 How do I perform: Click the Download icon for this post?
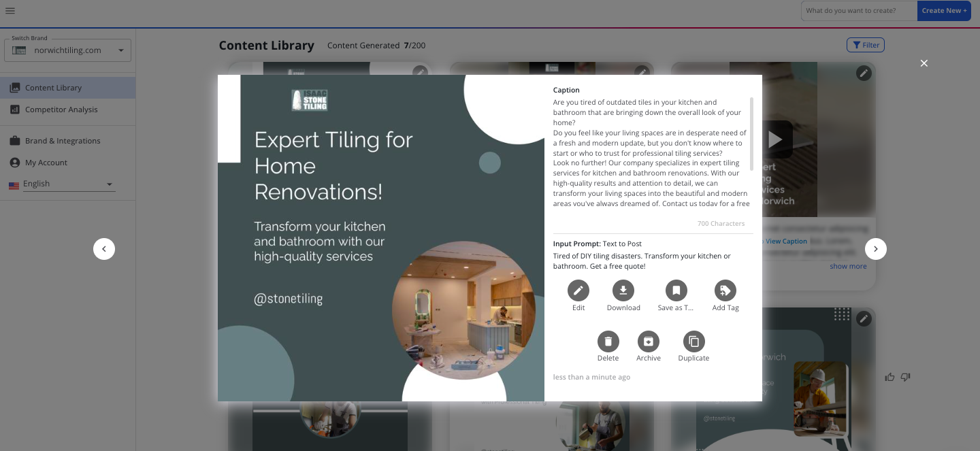click(x=623, y=290)
